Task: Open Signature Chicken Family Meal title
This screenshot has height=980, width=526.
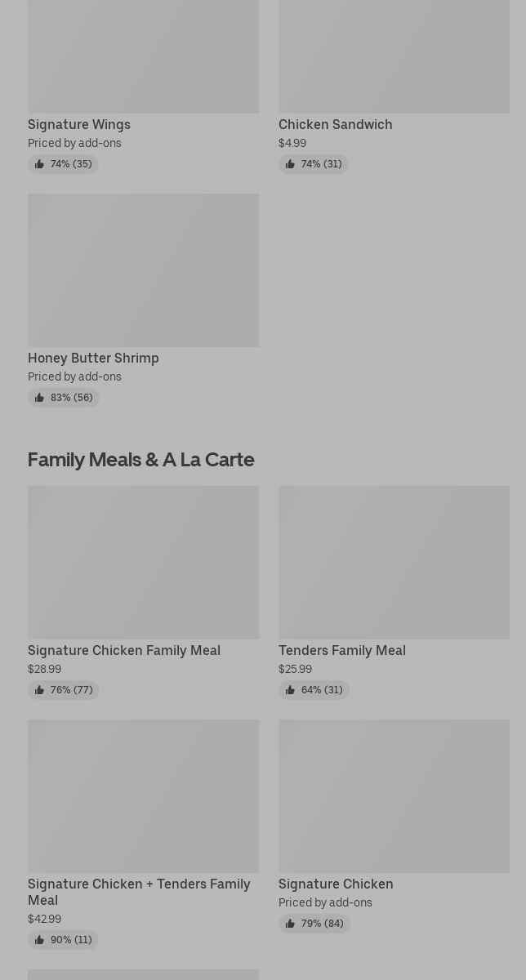Action: 124,650
